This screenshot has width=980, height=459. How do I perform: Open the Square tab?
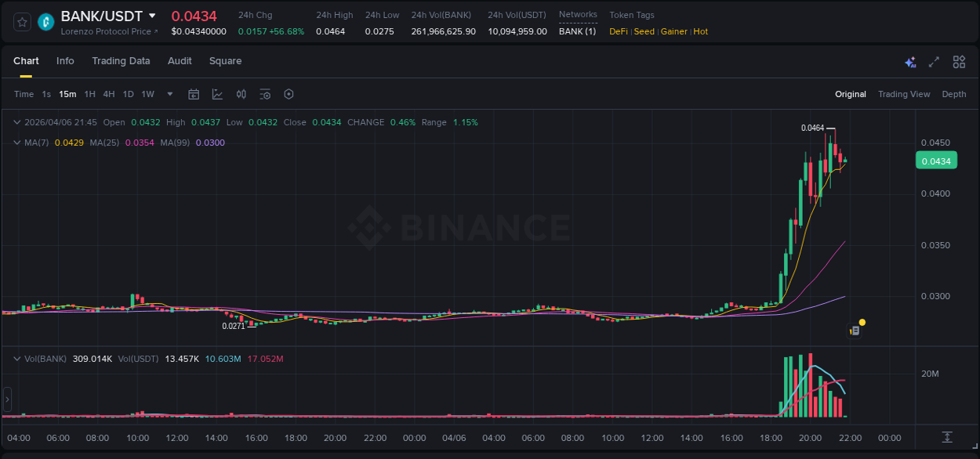[225, 61]
